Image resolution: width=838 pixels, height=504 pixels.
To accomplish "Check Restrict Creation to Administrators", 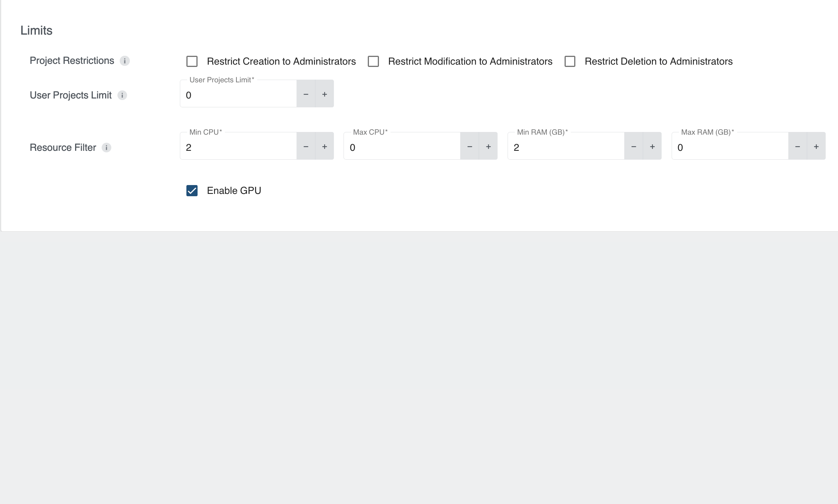I will click(x=192, y=62).
